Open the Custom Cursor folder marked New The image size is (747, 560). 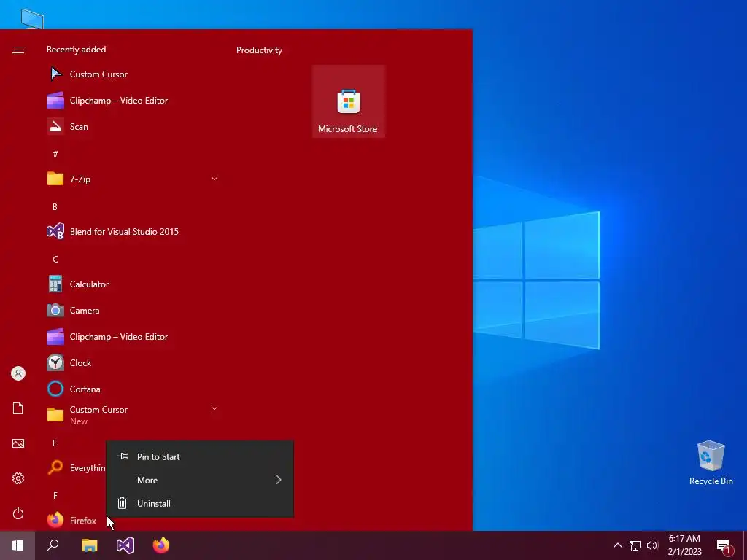(133, 415)
